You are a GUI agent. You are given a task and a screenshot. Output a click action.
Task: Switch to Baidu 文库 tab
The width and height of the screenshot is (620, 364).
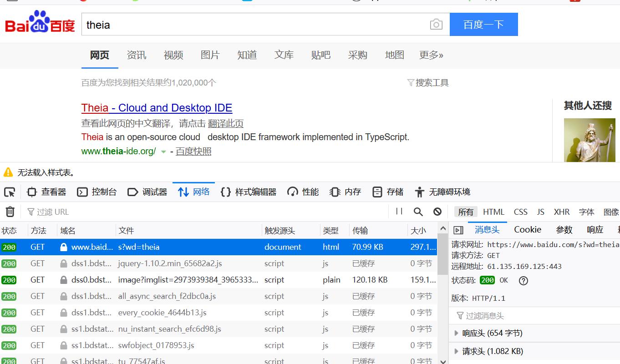[284, 55]
